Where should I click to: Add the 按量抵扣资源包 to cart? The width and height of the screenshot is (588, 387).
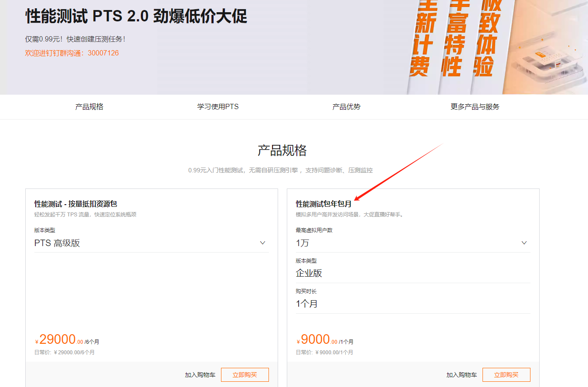click(x=200, y=375)
